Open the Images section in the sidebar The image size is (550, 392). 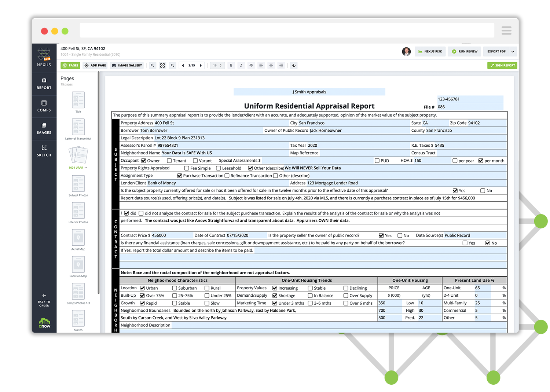coord(44,129)
